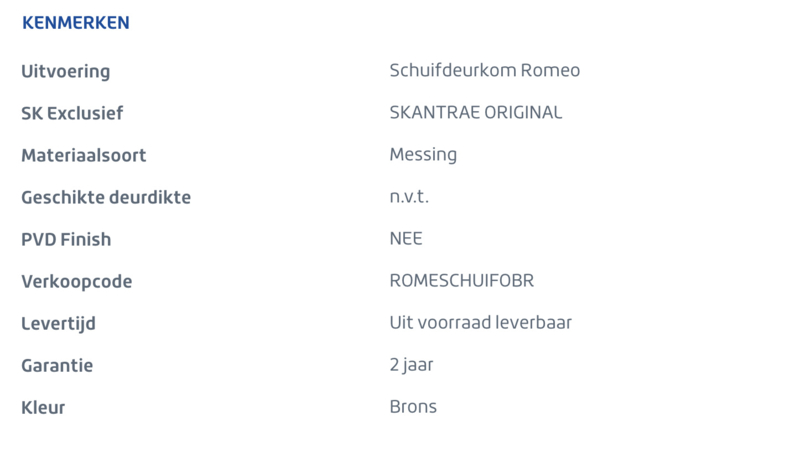
Task: Click the Messing material value
Action: click(x=423, y=155)
